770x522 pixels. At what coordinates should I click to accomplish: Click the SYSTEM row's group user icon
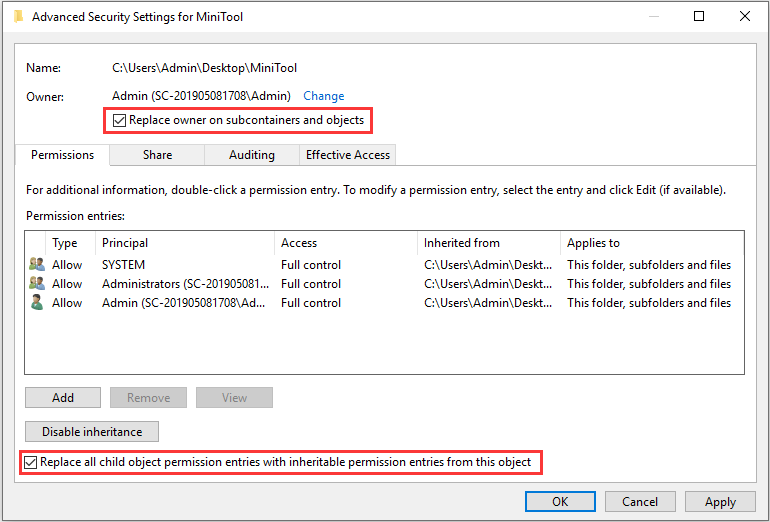coord(37,265)
